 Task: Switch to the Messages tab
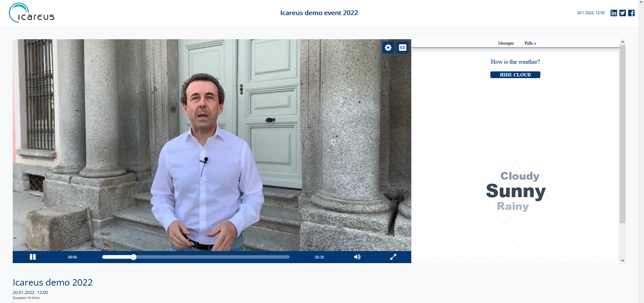506,43
